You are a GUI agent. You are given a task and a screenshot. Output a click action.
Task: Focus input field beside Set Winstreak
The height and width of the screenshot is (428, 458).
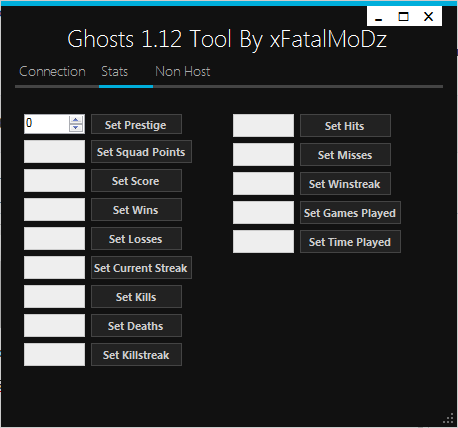(x=263, y=184)
